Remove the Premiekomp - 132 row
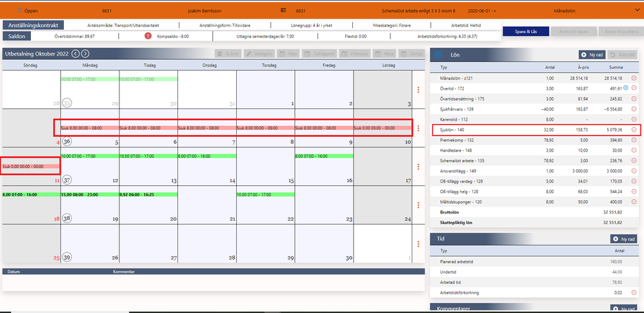The width and height of the screenshot is (644, 313). point(634,140)
